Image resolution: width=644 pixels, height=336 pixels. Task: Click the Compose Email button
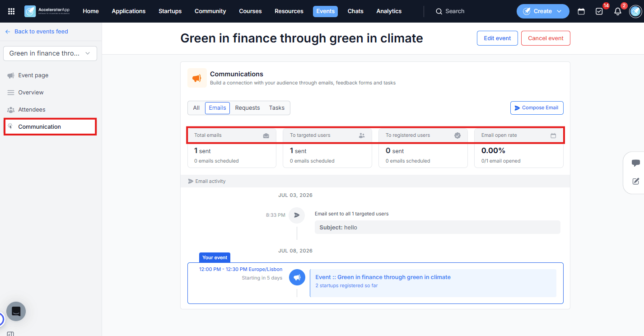[537, 108]
